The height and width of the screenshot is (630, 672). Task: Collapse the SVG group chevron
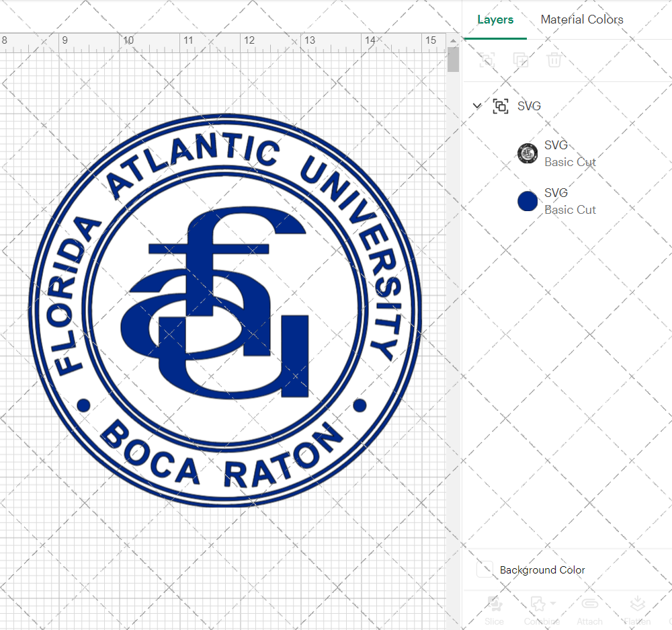[476, 106]
